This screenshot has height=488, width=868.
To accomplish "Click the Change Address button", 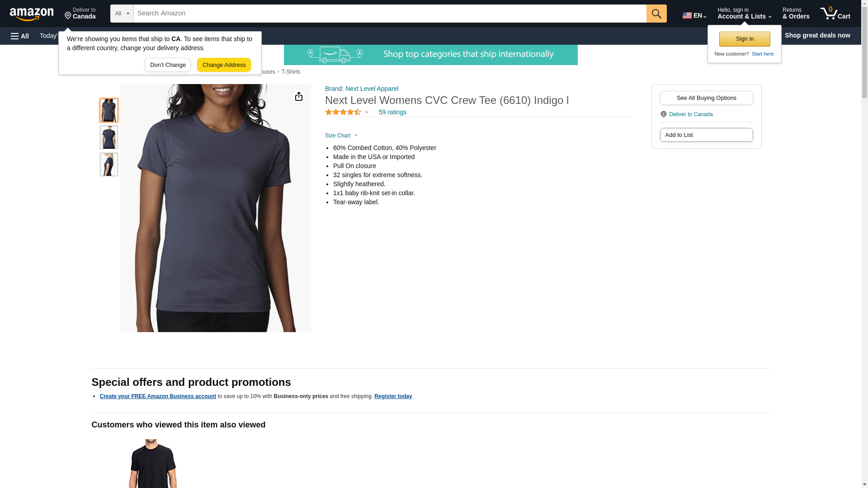I will click(x=224, y=65).
